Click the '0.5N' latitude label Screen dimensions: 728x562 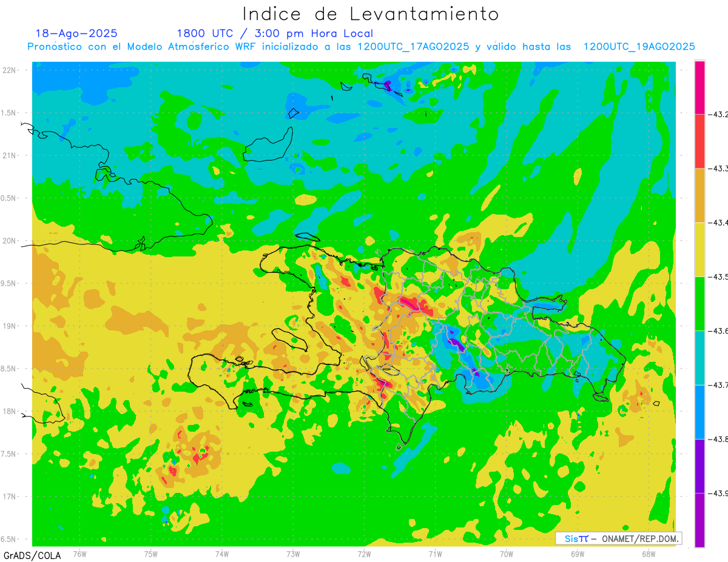click(9, 198)
